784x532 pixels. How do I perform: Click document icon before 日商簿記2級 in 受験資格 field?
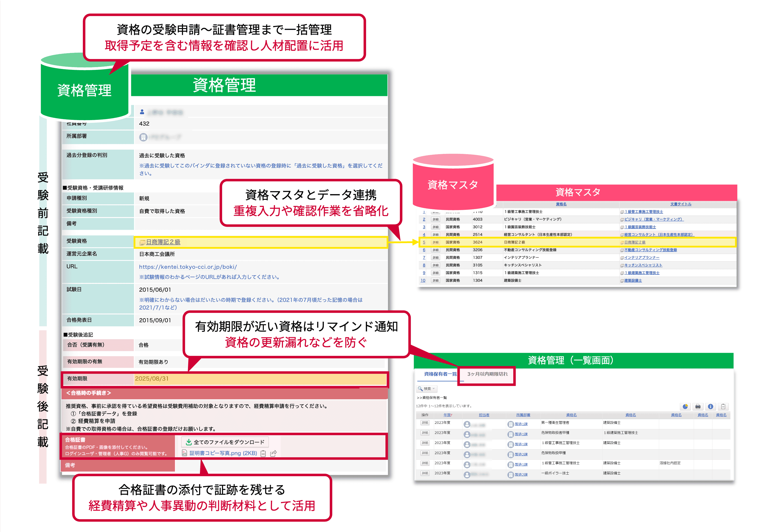(142, 242)
